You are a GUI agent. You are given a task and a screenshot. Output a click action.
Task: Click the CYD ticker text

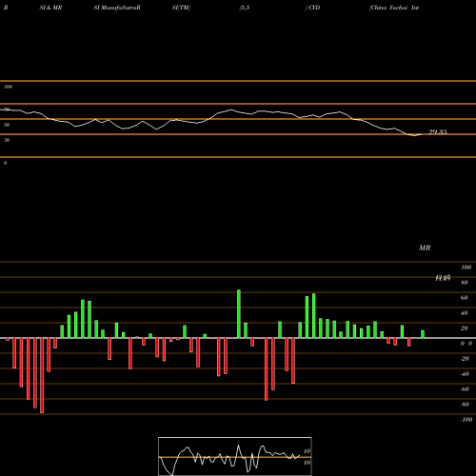(314, 8)
